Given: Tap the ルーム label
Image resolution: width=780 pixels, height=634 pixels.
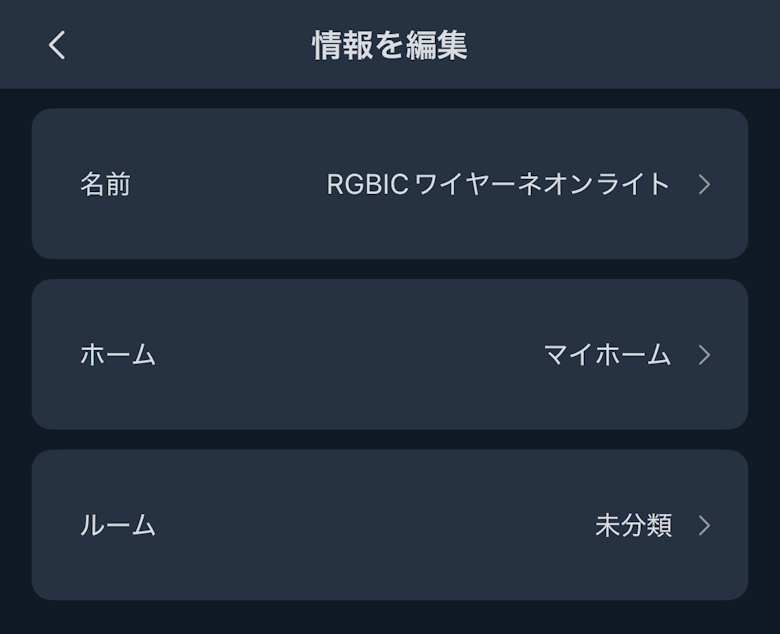Looking at the screenshot, I should [x=118, y=525].
